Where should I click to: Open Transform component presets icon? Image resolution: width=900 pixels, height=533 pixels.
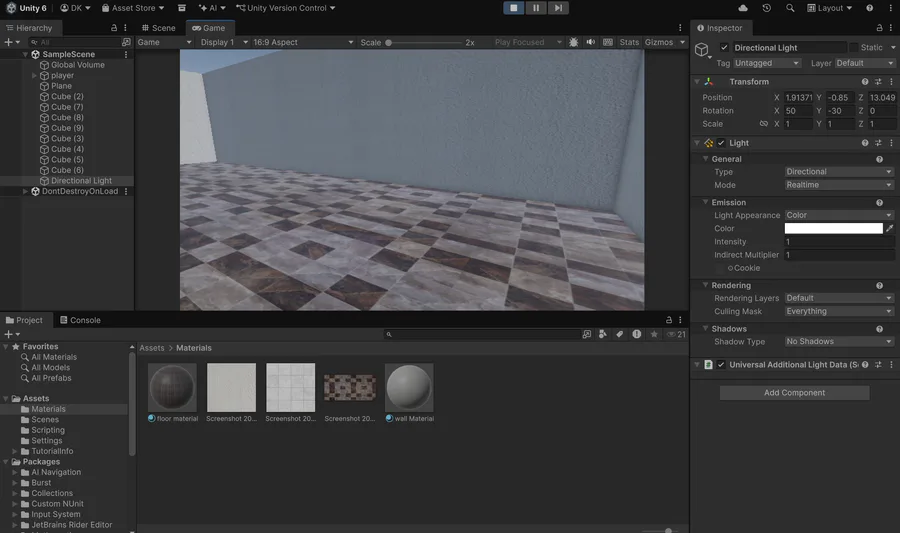[x=878, y=81]
